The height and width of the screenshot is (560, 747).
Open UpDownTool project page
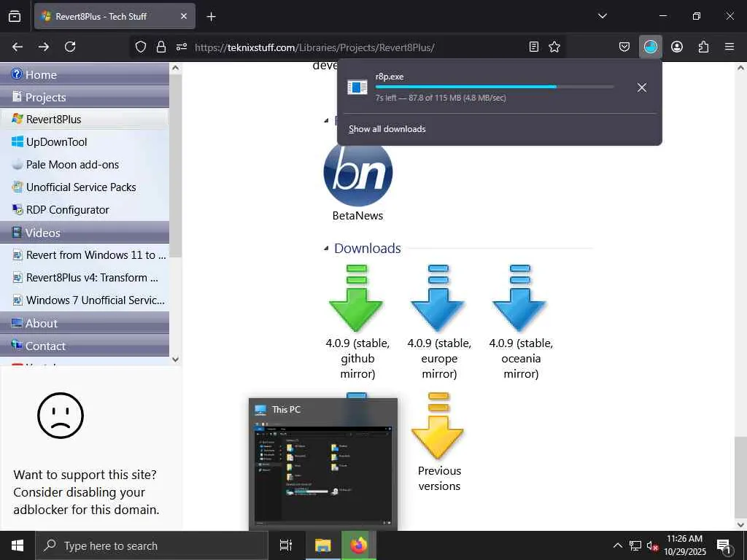pos(85,142)
